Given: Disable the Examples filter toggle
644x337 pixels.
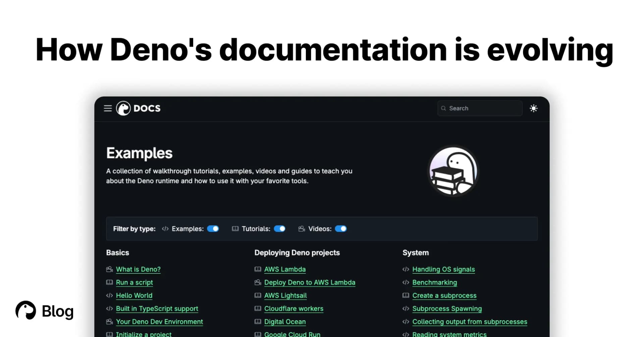Looking at the screenshot, I should coord(213,229).
